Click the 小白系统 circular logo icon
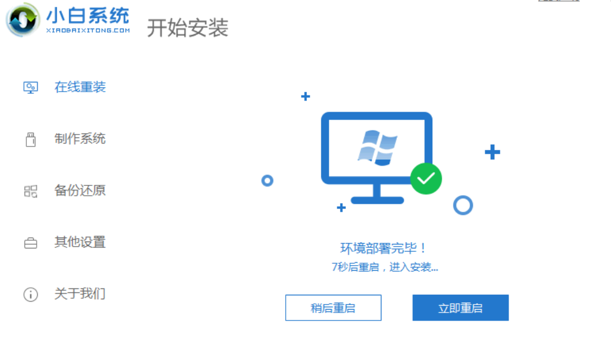This screenshot has width=611, height=364. click(23, 20)
